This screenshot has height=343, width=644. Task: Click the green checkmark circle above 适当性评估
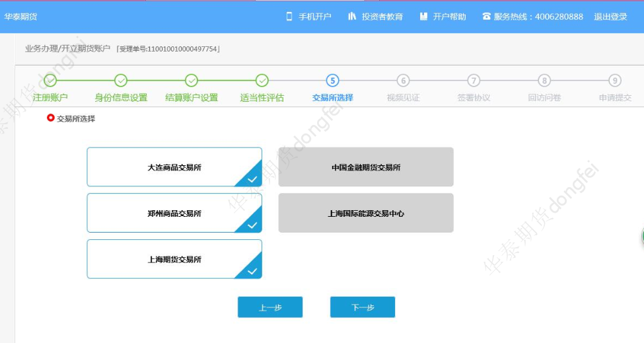[262, 81]
